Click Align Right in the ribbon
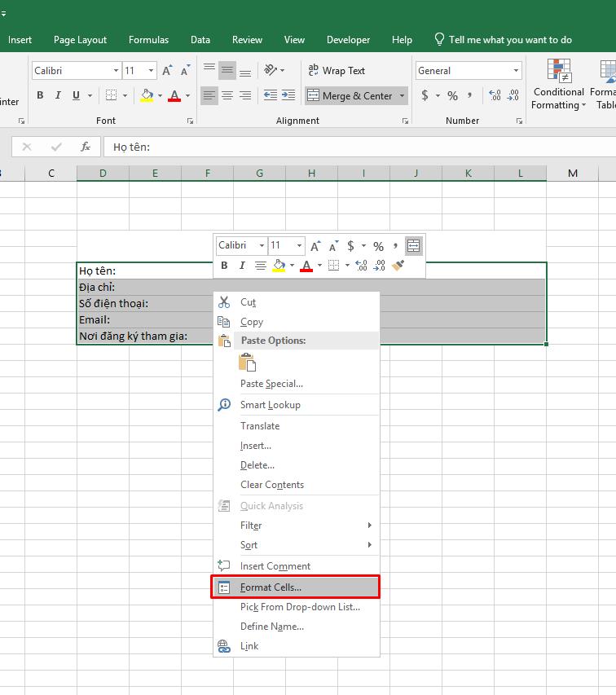The height and width of the screenshot is (695, 616). 245,95
